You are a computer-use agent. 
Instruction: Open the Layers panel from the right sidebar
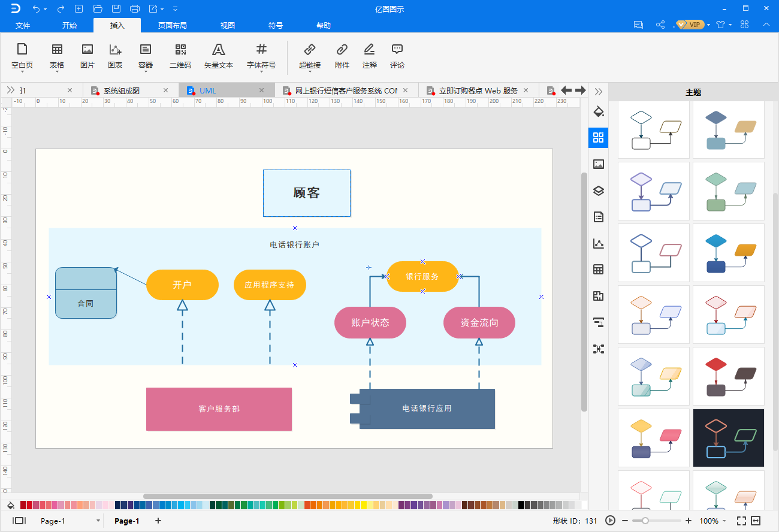pos(598,191)
